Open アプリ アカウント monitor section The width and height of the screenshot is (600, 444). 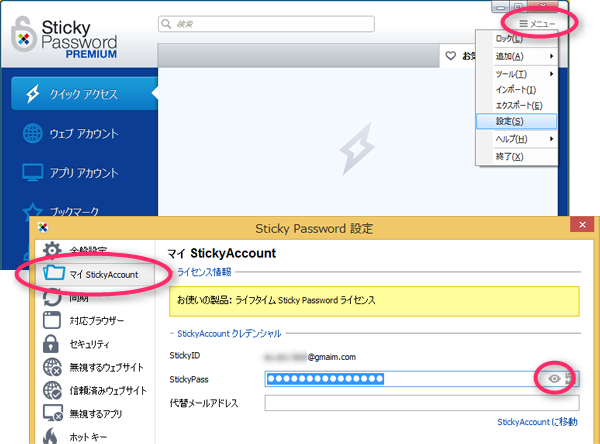coord(71,173)
